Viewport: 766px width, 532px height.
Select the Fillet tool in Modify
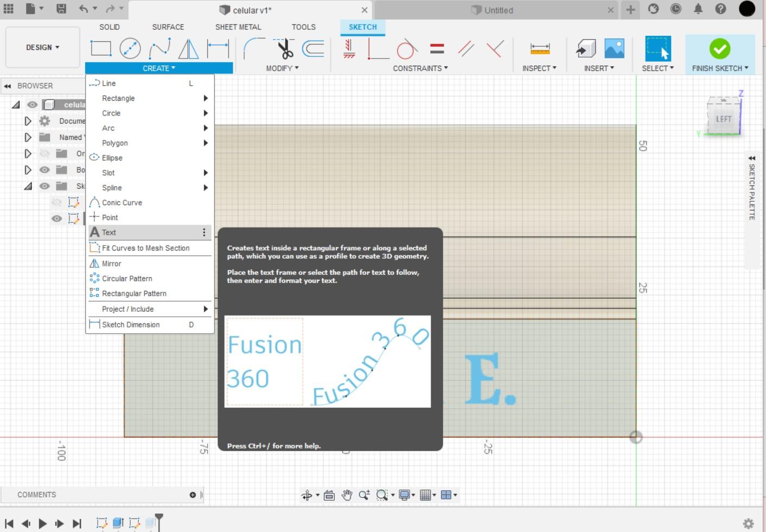coord(254,49)
